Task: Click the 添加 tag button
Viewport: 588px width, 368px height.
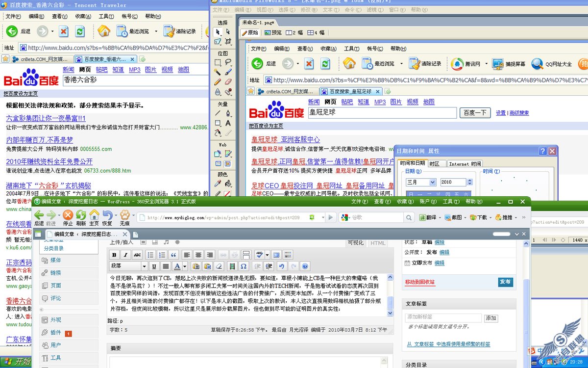Action: point(491,318)
